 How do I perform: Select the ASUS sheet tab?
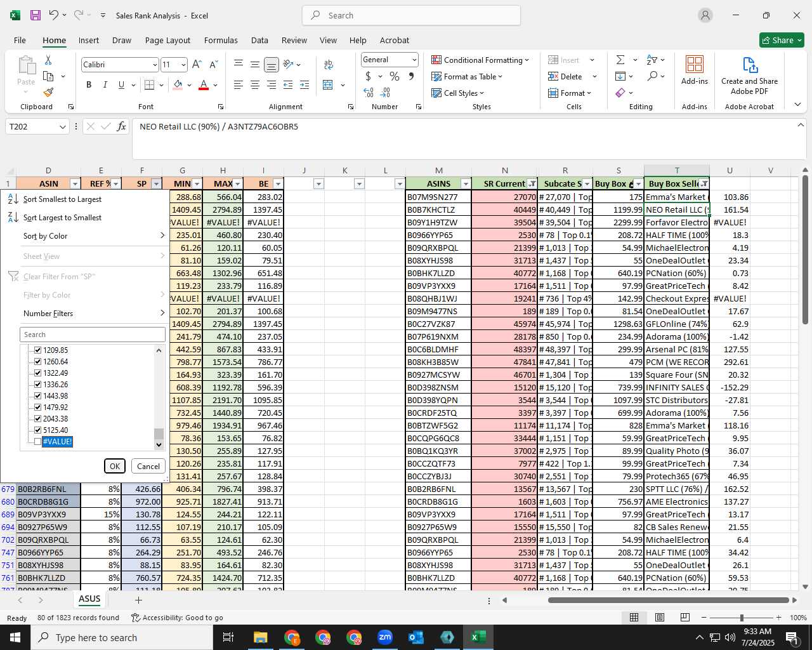point(89,599)
